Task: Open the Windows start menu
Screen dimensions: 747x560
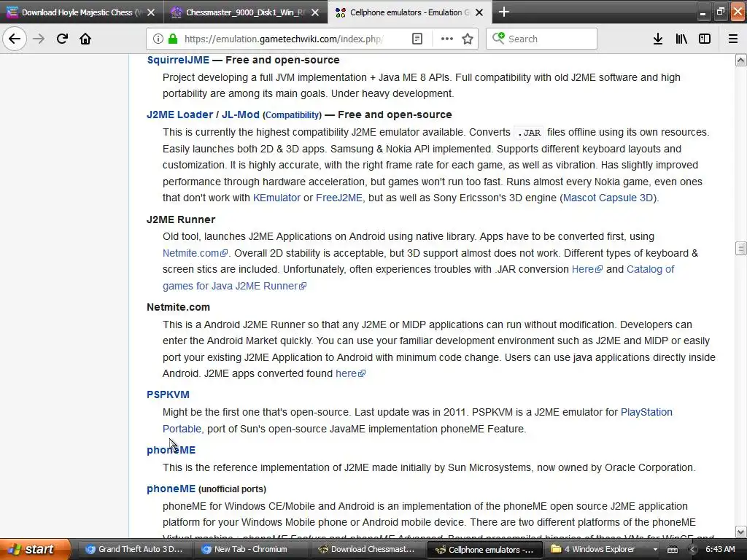Action: click(x=34, y=549)
